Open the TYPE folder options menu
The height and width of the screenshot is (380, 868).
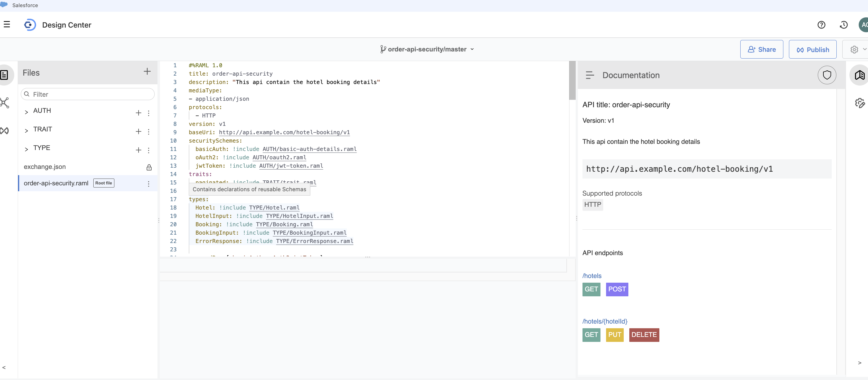point(148,150)
